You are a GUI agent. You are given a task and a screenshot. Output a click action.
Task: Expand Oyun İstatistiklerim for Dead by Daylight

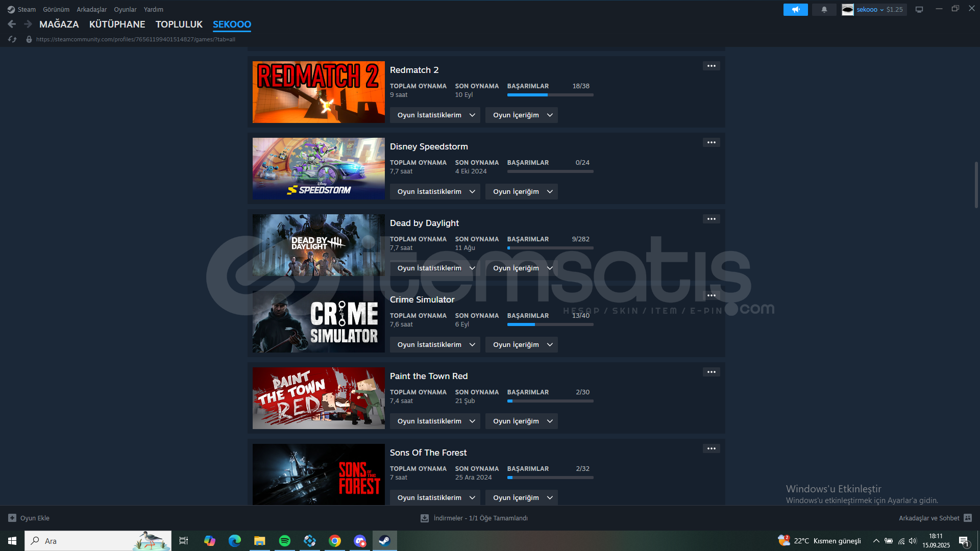point(435,268)
